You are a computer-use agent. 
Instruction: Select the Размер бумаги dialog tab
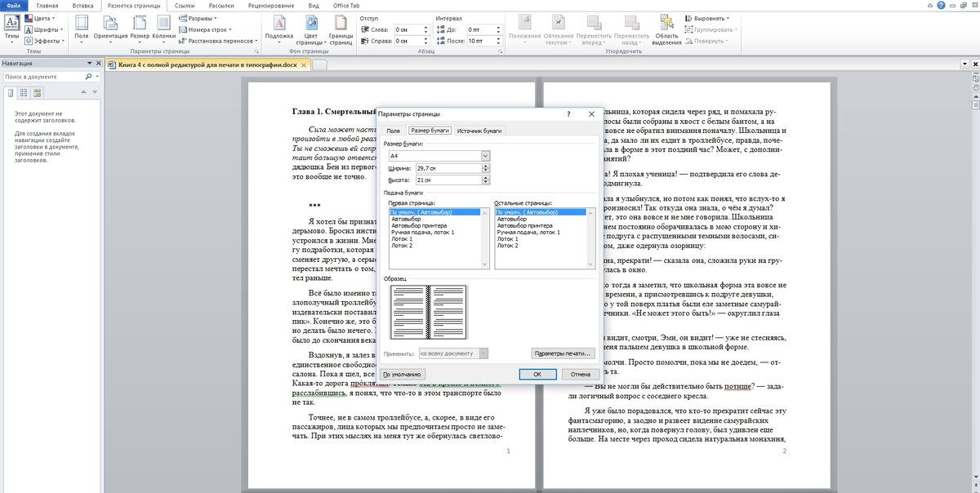429,131
